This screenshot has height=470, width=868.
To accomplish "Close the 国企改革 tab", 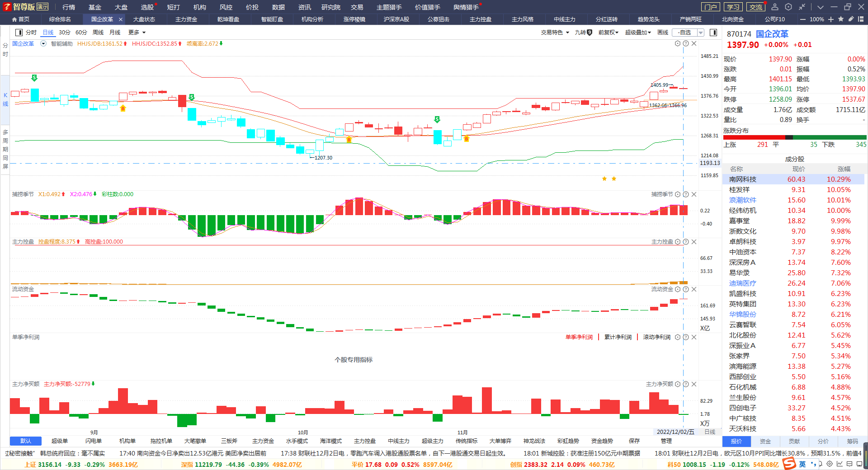I will pyautogui.click(x=121, y=19).
